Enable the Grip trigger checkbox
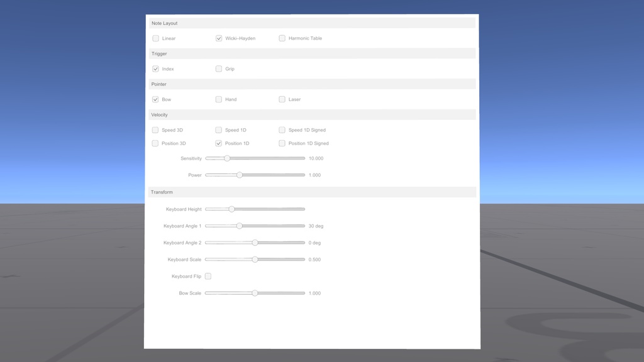 (219, 69)
